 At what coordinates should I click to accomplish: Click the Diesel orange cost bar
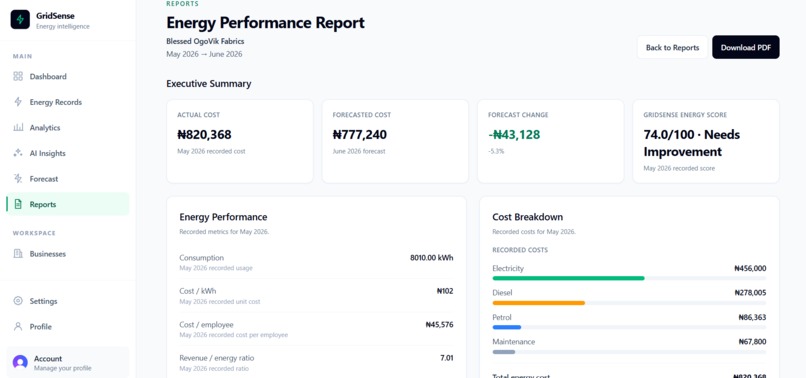tap(539, 303)
